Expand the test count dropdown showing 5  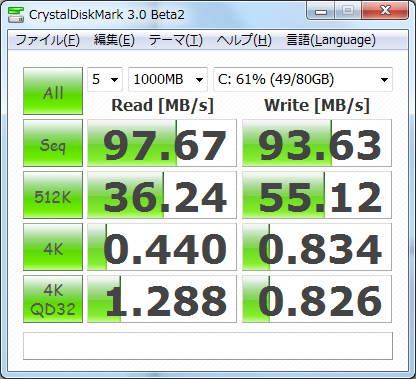[x=105, y=79]
